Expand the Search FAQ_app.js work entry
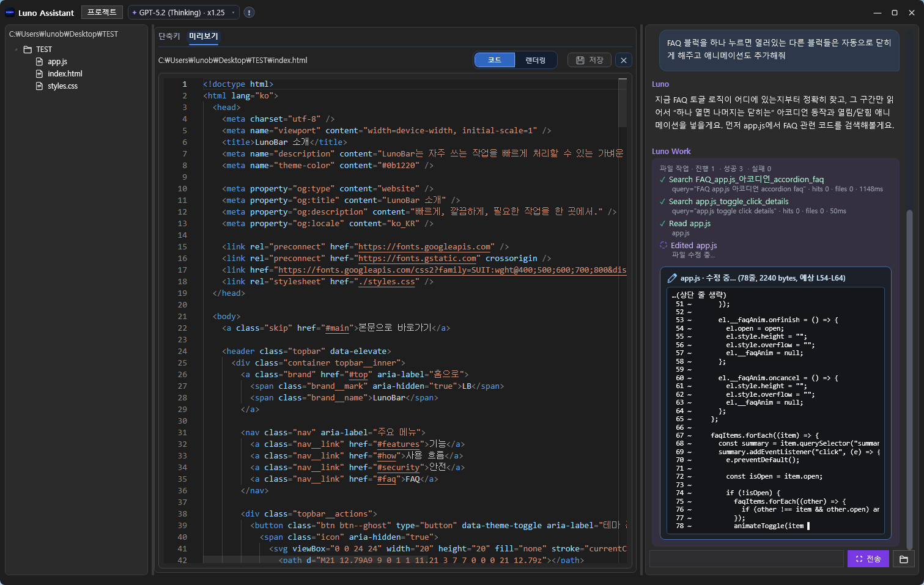924x585 pixels. pos(745,180)
